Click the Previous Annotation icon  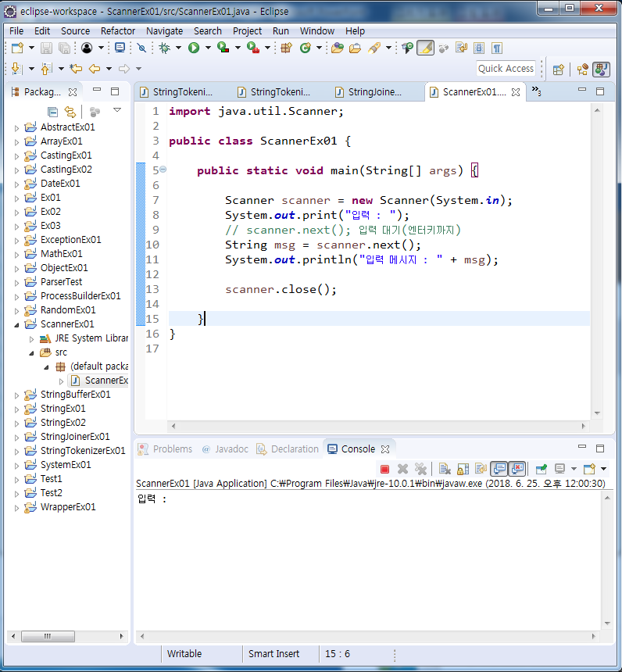pos(46,68)
